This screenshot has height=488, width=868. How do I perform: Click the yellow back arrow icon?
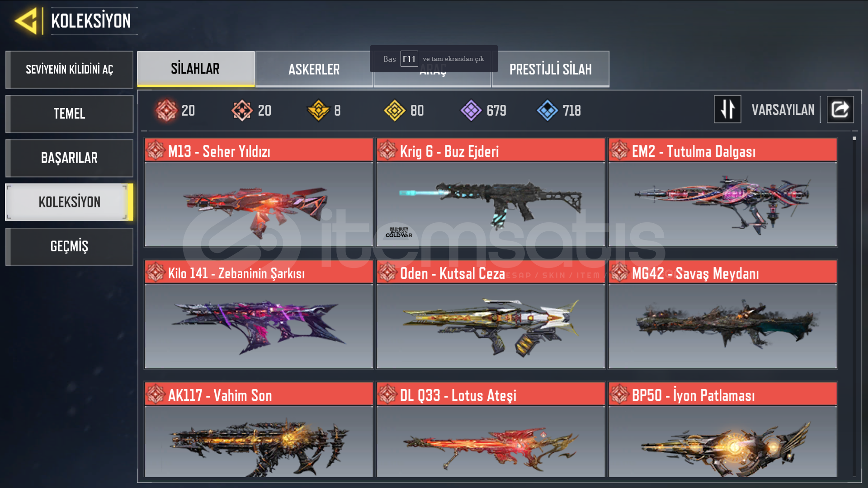click(26, 21)
